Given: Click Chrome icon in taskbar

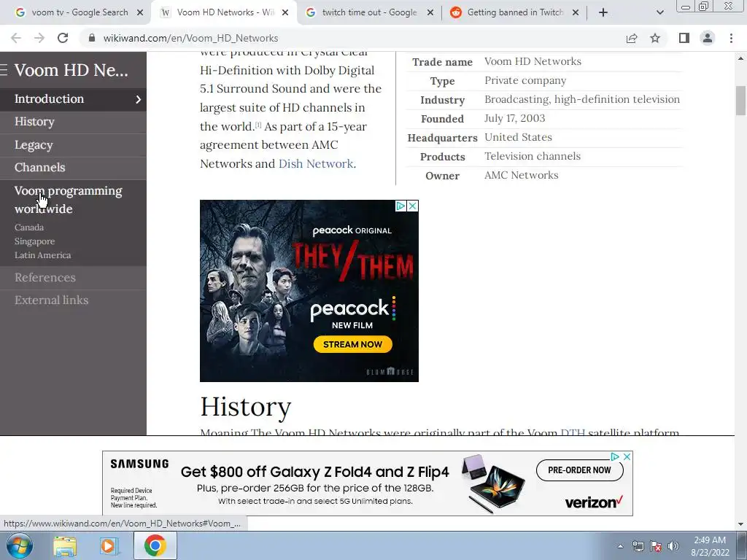Looking at the screenshot, I should (155, 545).
